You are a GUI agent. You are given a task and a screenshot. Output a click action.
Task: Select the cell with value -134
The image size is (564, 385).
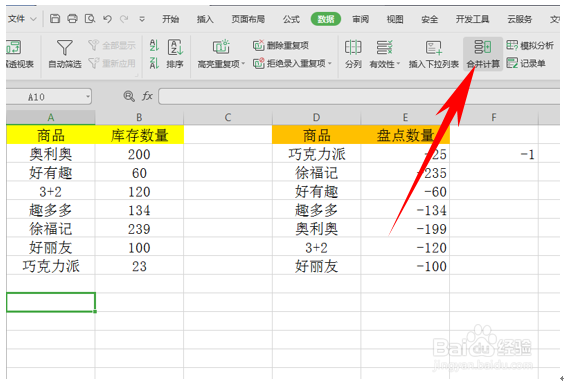click(x=405, y=210)
